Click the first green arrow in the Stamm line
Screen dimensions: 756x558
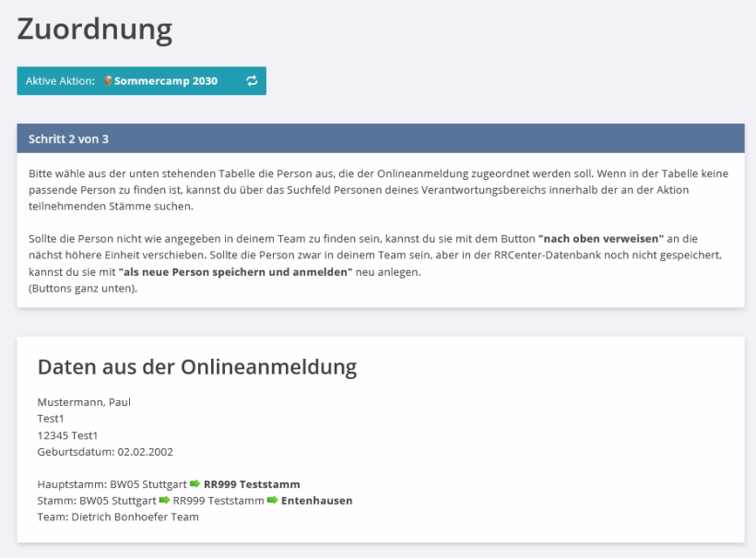click(x=164, y=501)
